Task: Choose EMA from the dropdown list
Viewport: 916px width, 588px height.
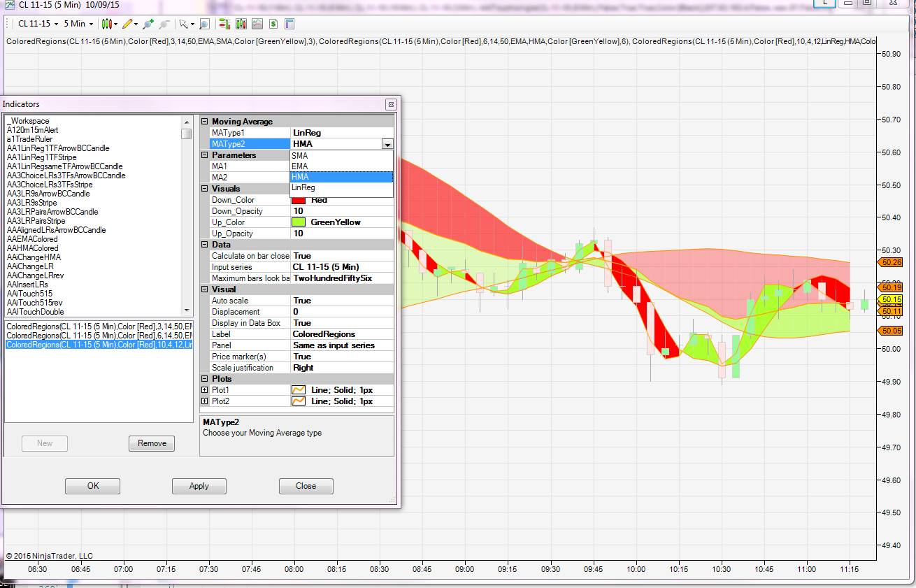Action: pos(341,166)
